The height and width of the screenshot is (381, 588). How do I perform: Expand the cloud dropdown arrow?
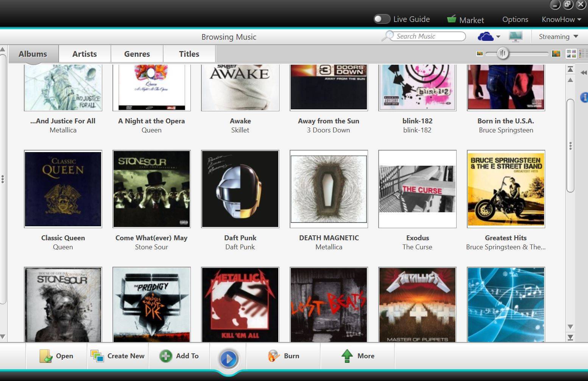[498, 37]
